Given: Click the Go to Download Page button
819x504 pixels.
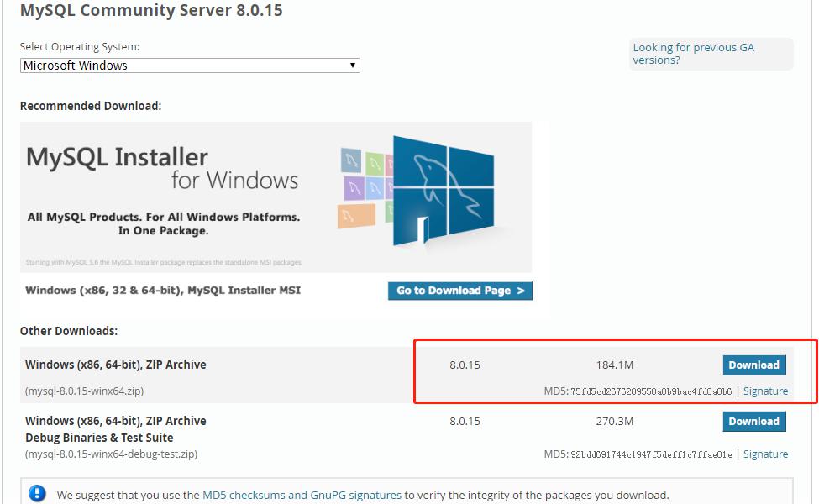Looking at the screenshot, I should click(459, 291).
